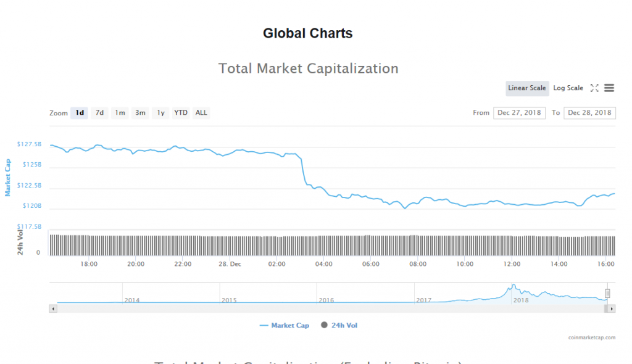Open the From date field
The width and height of the screenshot is (632, 364).
pos(519,113)
